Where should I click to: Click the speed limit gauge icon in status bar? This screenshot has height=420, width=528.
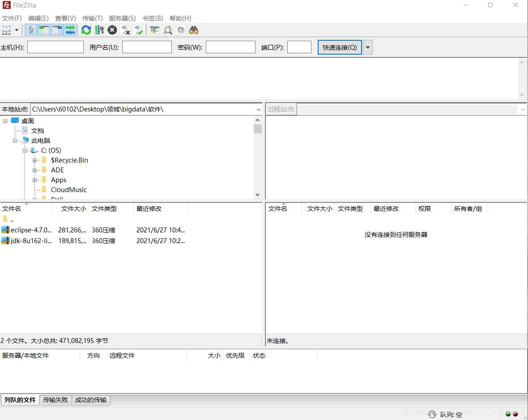[432, 414]
